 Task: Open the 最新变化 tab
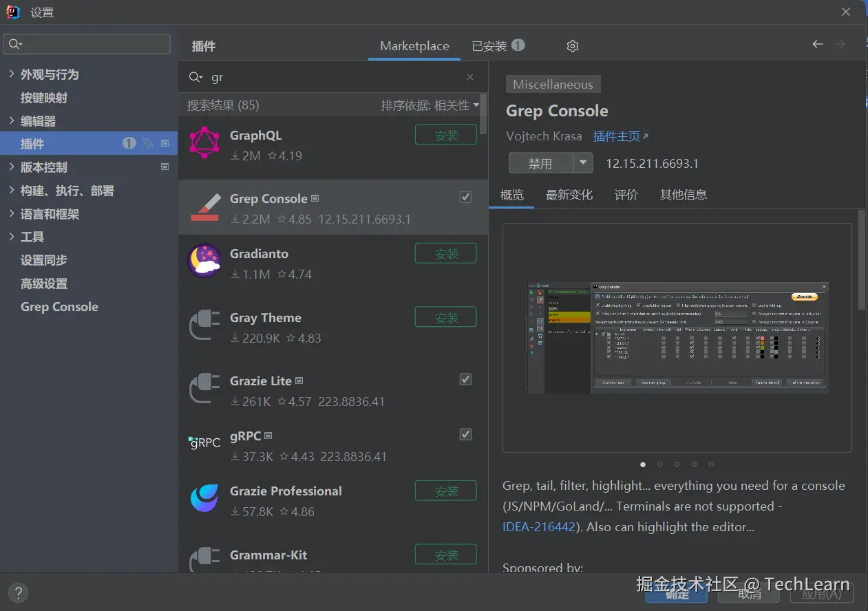click(569, 195)
